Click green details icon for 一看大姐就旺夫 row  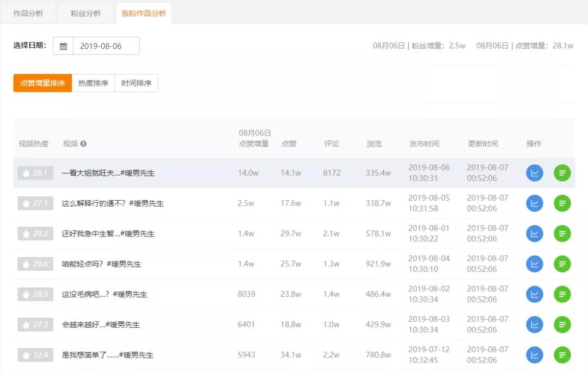click(562, 173)
